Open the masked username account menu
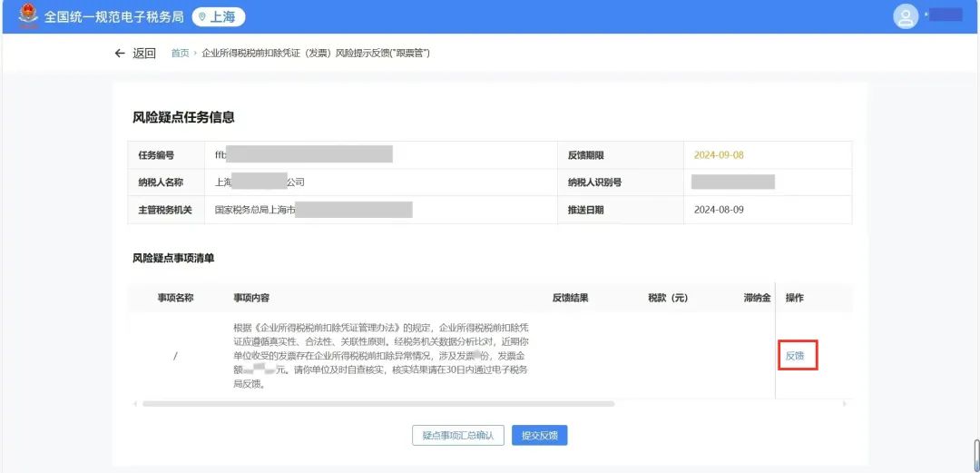 point(944,15)
